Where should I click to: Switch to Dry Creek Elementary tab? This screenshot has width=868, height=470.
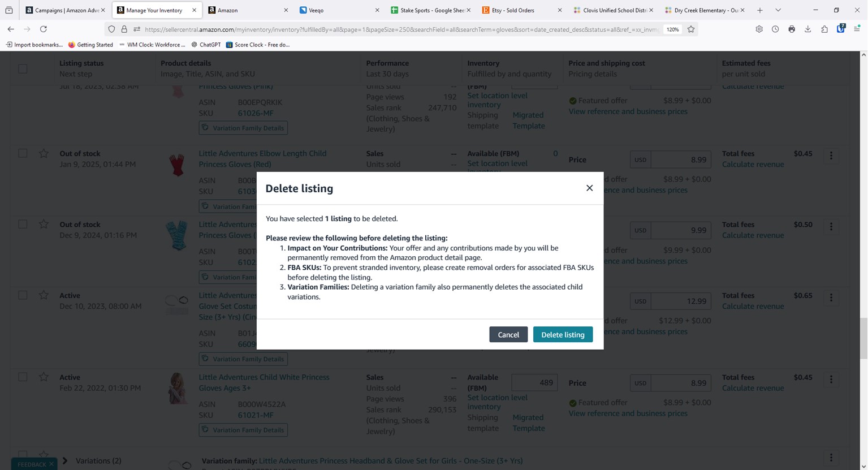point(705,10)
